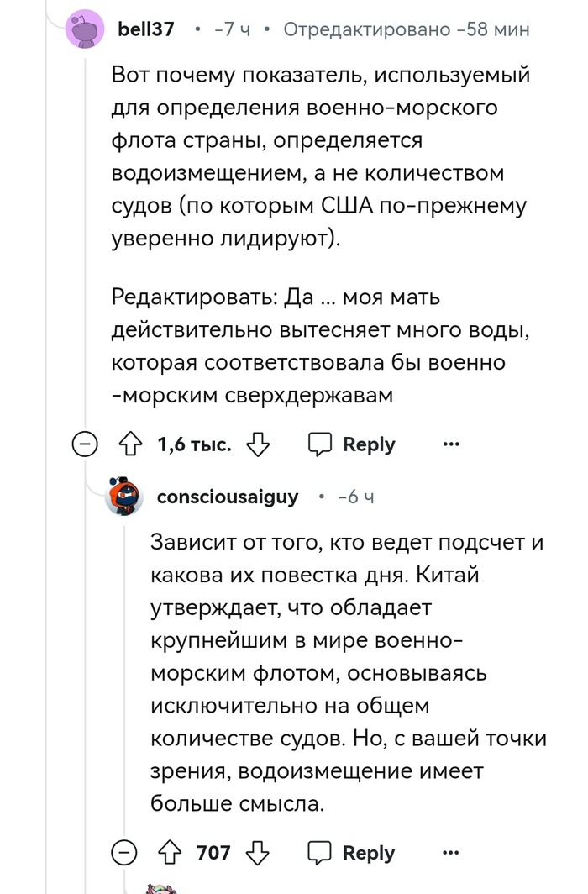This screenshot has height=894, width=588.
Task: Click the "-6 ч" reply timestamp
Action: [356, 497]
